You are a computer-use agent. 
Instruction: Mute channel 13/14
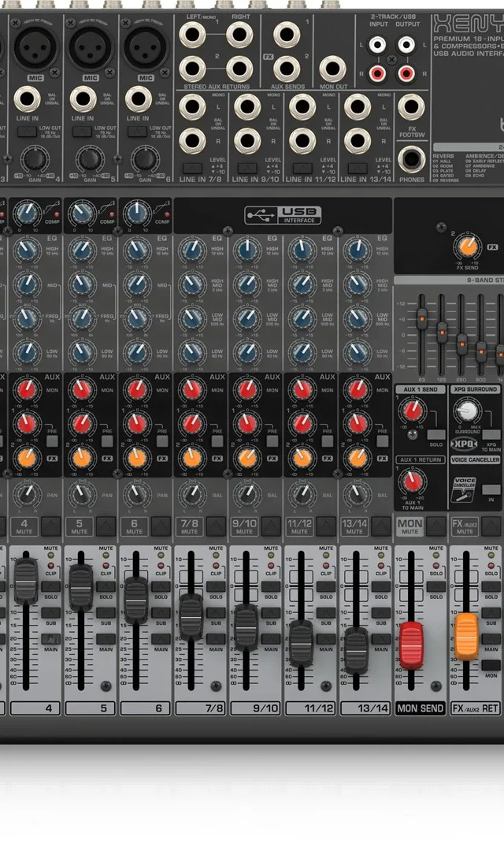(x=381, y=526)
